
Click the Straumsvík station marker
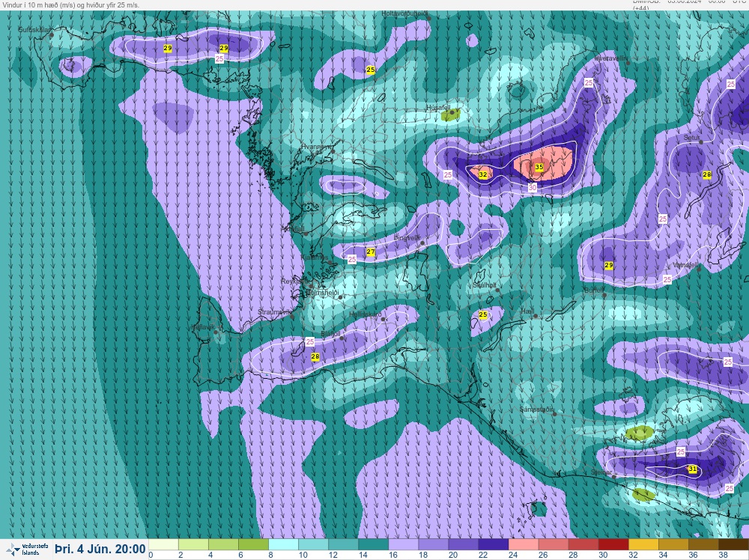coord(292,316)
